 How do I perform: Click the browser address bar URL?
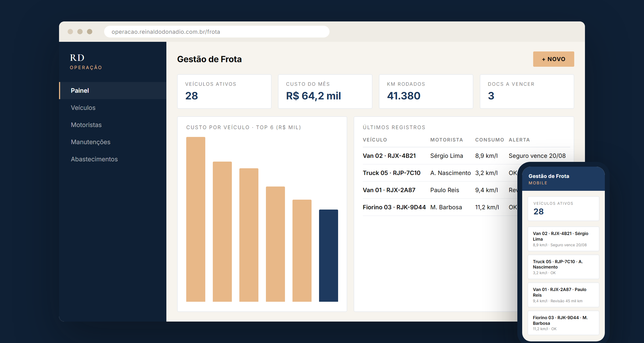[x=217, y=32]
